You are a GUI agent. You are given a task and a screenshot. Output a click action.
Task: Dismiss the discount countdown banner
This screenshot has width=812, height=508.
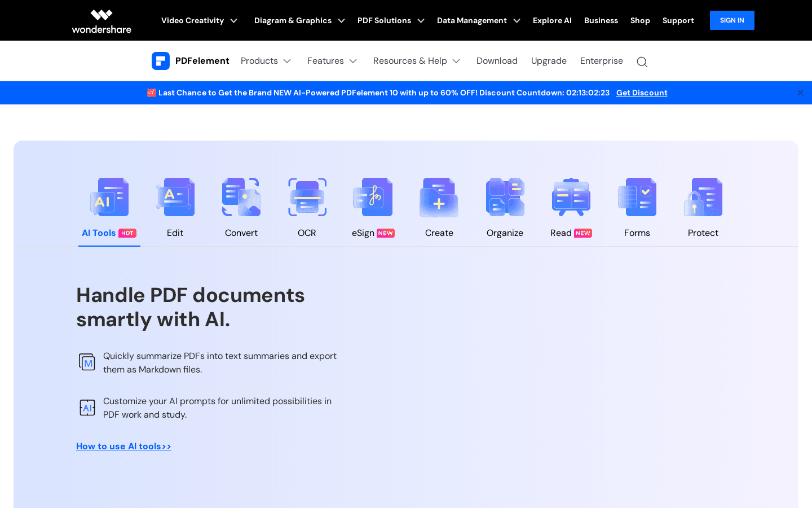click(800, 93)
